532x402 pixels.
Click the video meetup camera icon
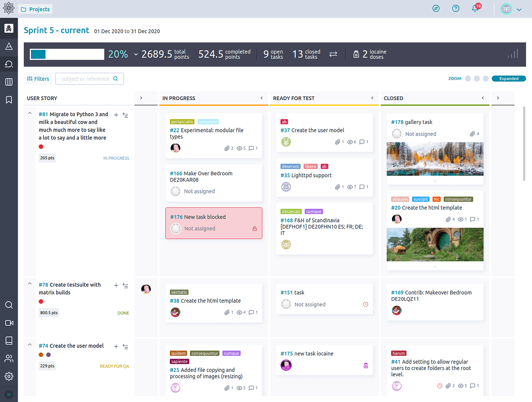coord(9,323)
